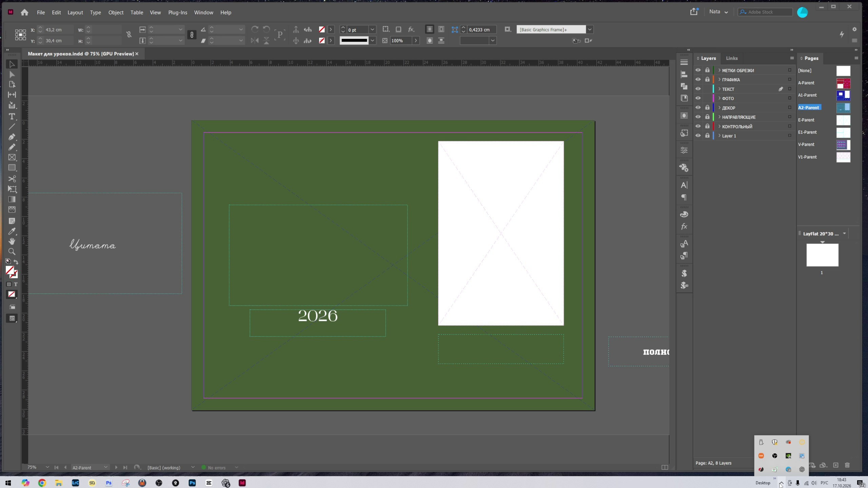Open the Nata workspace dropdown
Viewport: 868px width, 488px height.
click(718, 12)
